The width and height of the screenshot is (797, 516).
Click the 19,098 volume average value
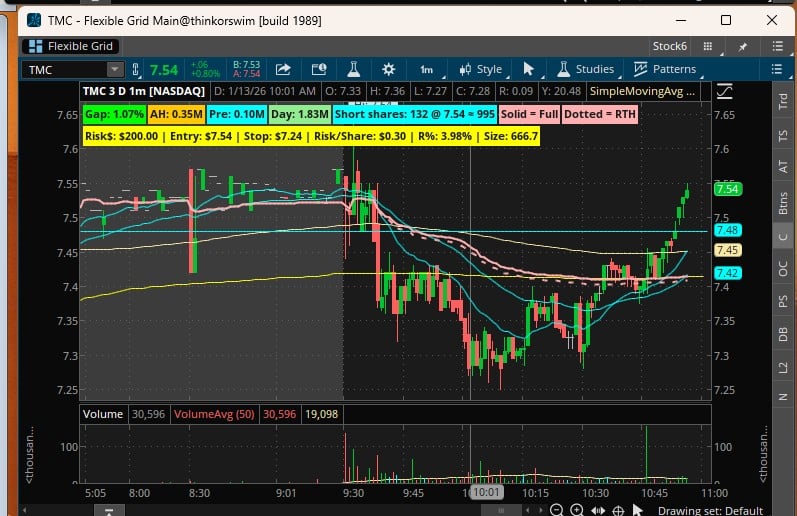pyautogui.click(x=321, y=414)
